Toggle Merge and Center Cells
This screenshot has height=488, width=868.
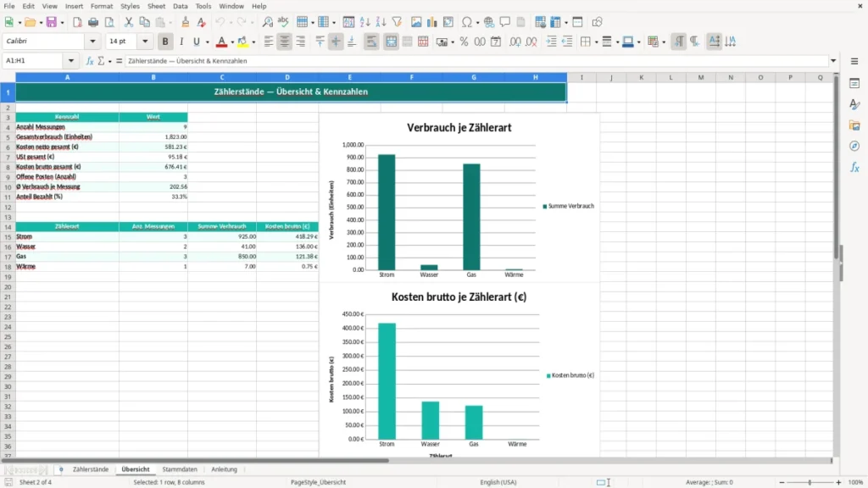pyautogui.click(x=391, y=42)
